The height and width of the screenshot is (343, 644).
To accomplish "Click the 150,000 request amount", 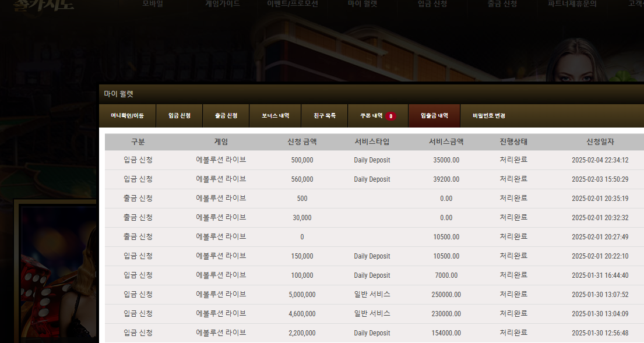I will [x=302, y=256].
